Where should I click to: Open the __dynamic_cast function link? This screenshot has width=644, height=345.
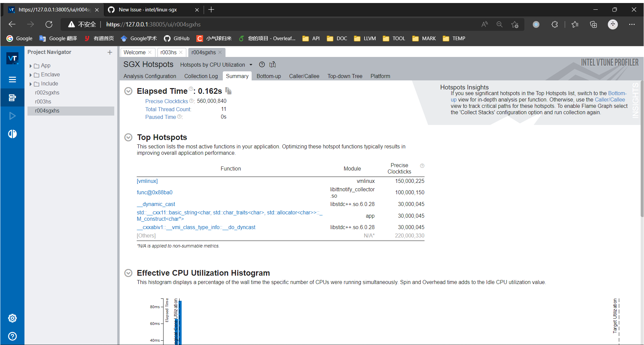click(156, 204)
